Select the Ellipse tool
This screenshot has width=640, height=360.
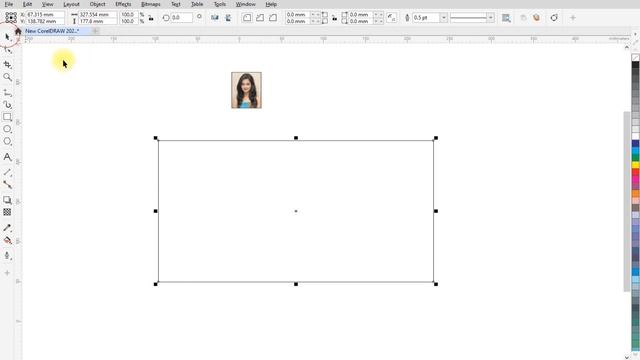pyautogui.click(x=7, y=129)
